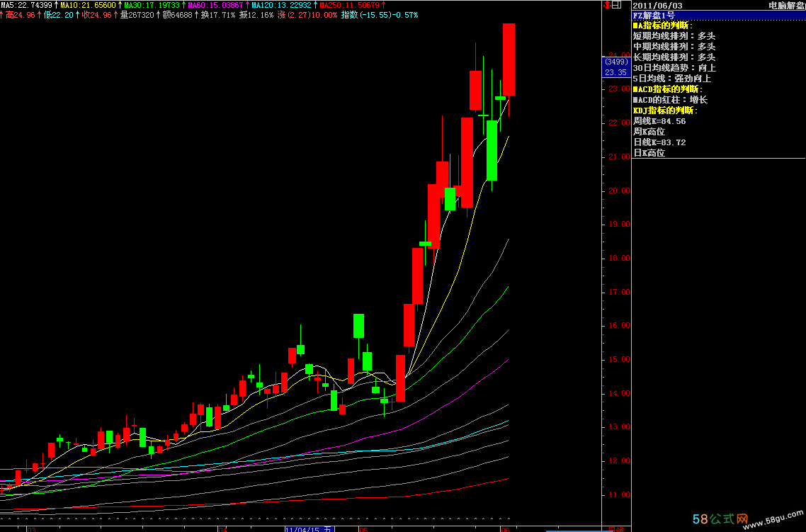Viewport: 806px width, 532px height.
Task: Click the 周K高位 line
Action: tap(649, 132)
